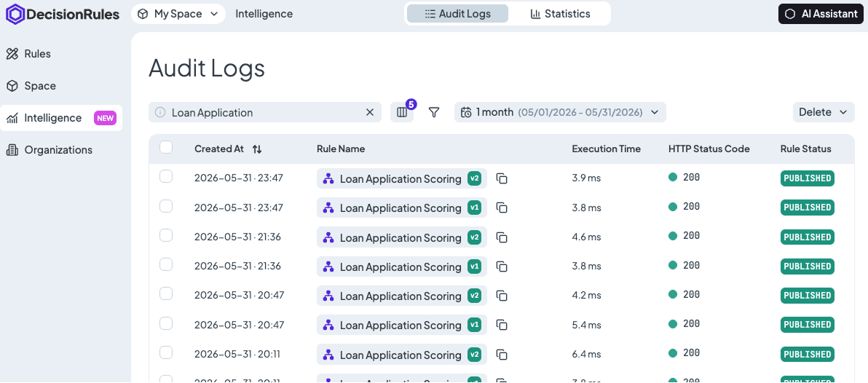
Task: Check the row with 5.4 ms execution time
Action: [166, 323]
